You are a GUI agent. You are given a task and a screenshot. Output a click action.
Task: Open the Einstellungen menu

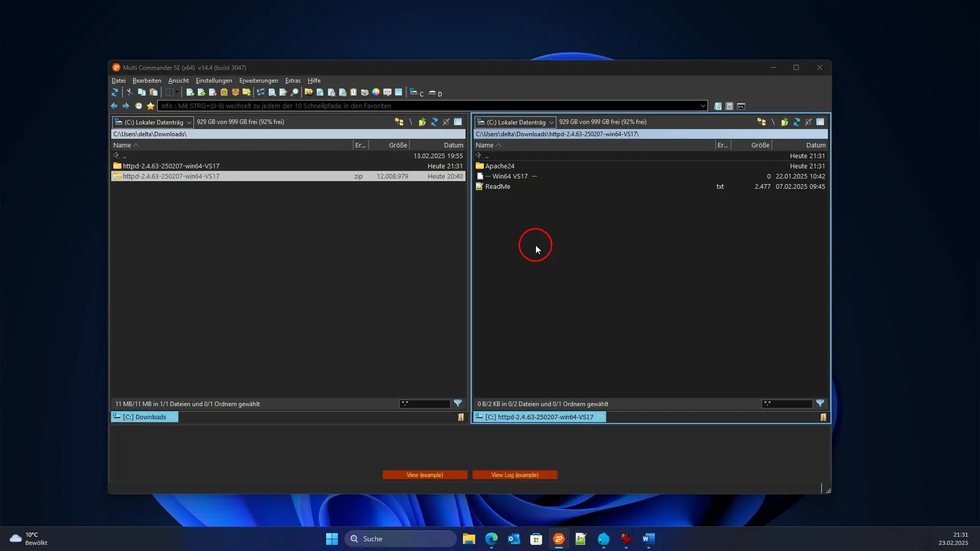(214, 81)
